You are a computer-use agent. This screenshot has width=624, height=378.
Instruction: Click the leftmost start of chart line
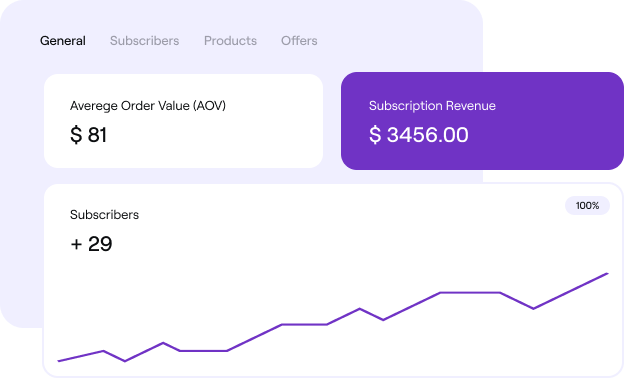59,361
